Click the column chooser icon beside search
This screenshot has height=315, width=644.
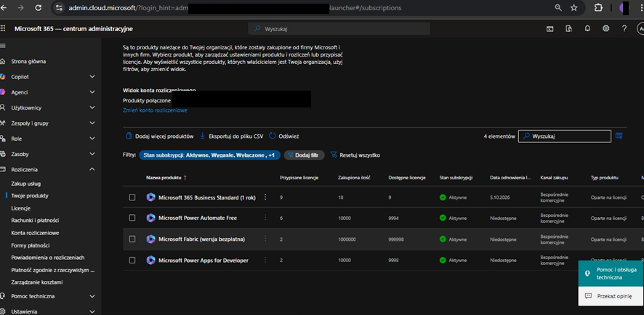pos(619,136)
